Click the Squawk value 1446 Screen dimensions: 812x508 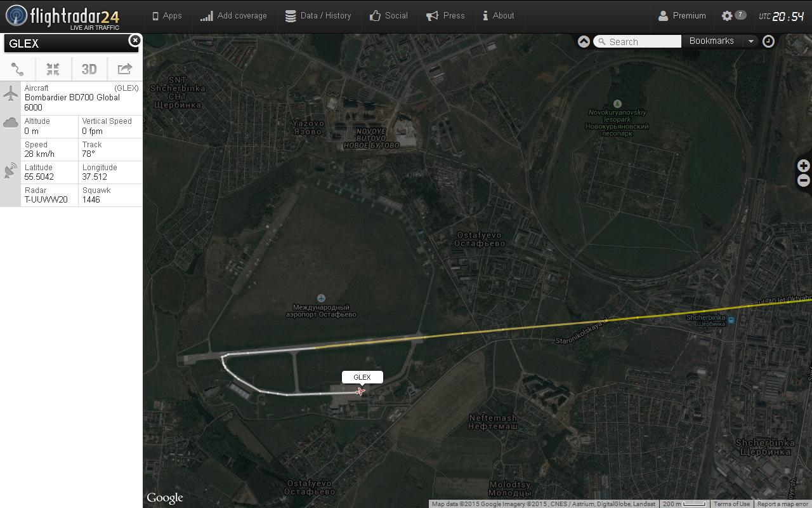pos(91,199)
